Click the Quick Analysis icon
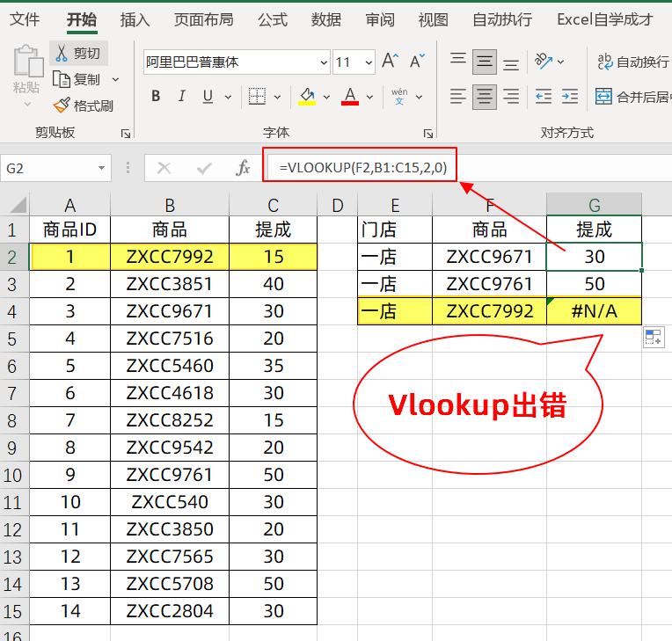The image size is (672, 641). 654,337
